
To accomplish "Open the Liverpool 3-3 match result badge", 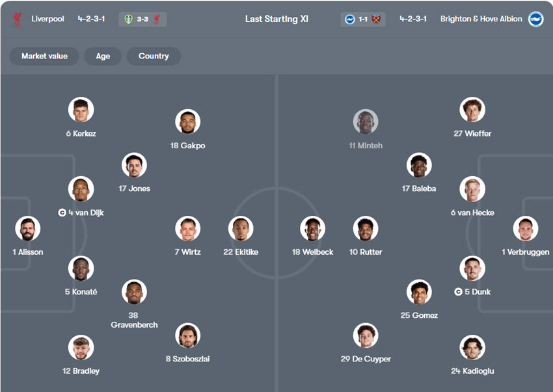I will (x=143, y=20).
